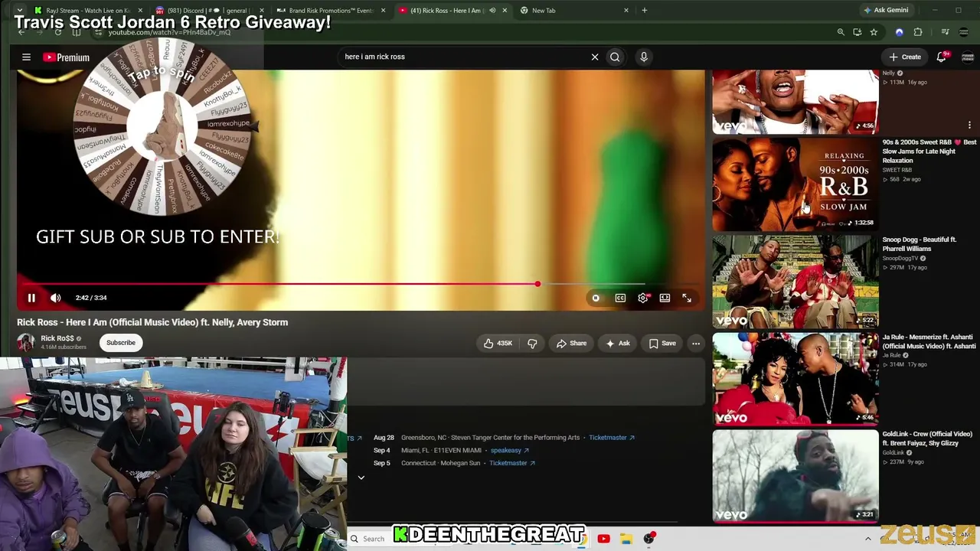The image size is (980, 551).
Task: Open the OBS icon in the taskbar
Action: [x=649, y=539]
